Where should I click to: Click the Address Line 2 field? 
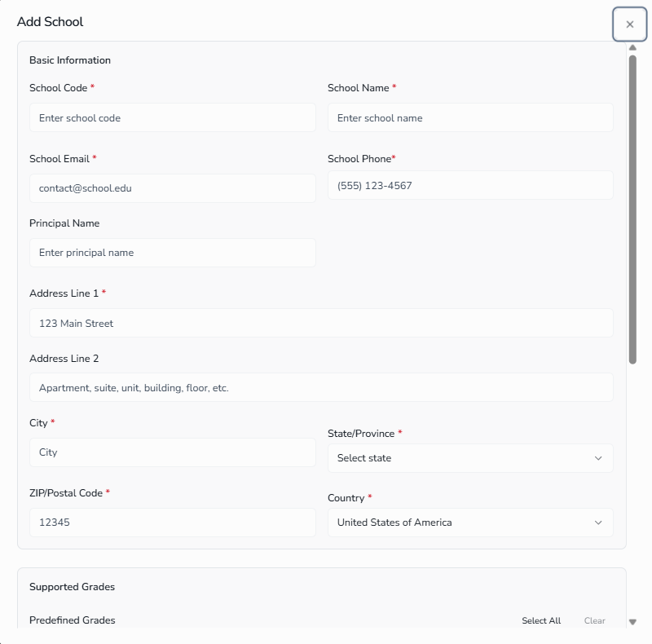321,387
